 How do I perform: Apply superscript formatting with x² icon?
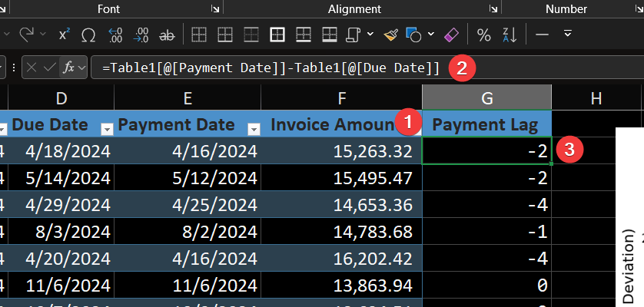[64, 35]
